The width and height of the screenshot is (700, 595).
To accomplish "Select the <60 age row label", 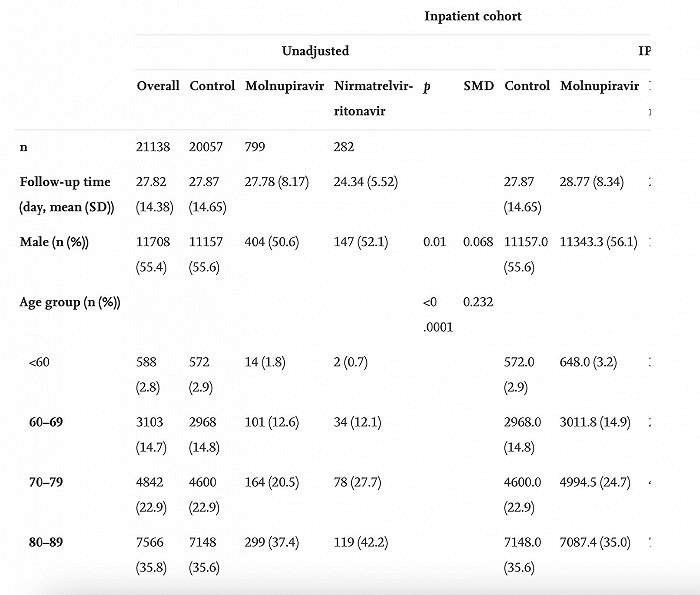I will (x=39, y=362).
